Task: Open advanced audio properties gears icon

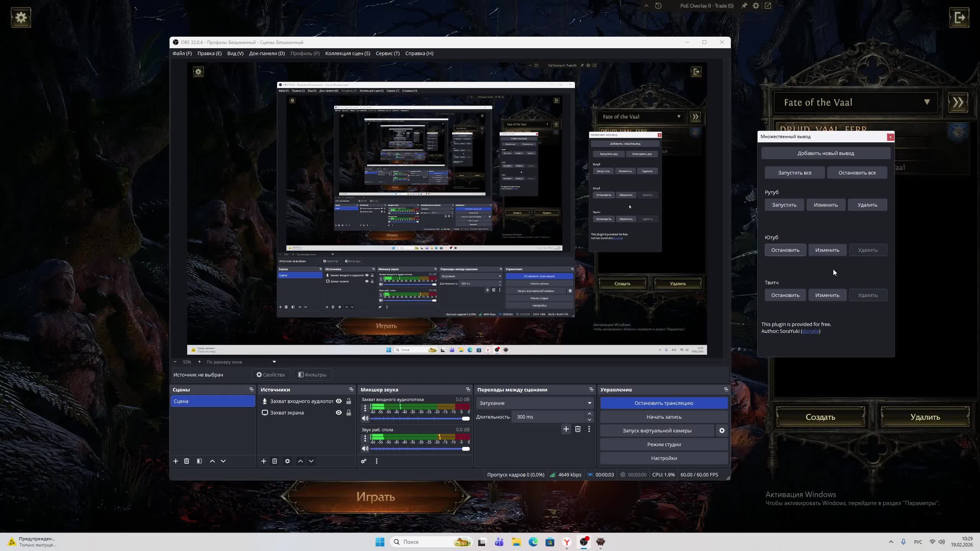Action: [364, 461]
